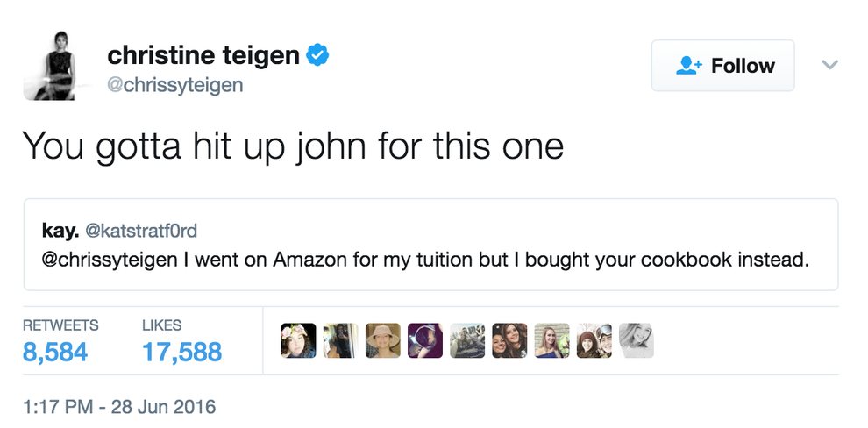This screenshot has height=428, width=868.
Task: Click the blue verified badge
Action: coord(317,56)
